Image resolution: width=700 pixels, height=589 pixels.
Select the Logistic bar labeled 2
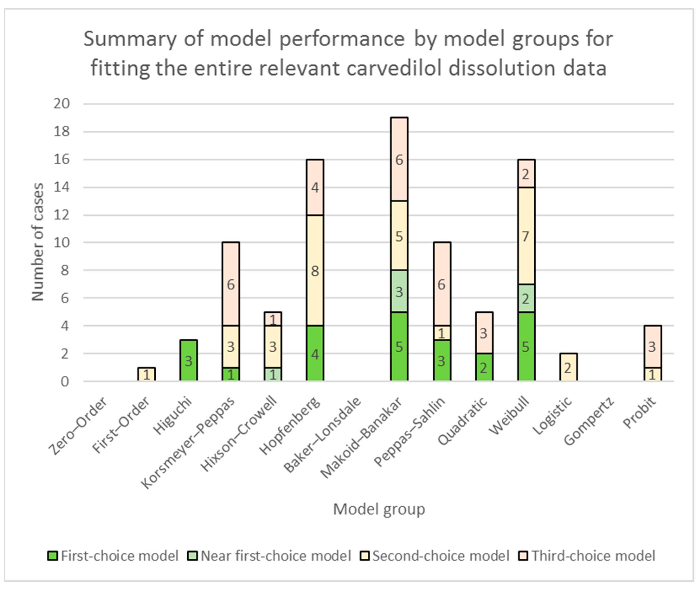568,367
